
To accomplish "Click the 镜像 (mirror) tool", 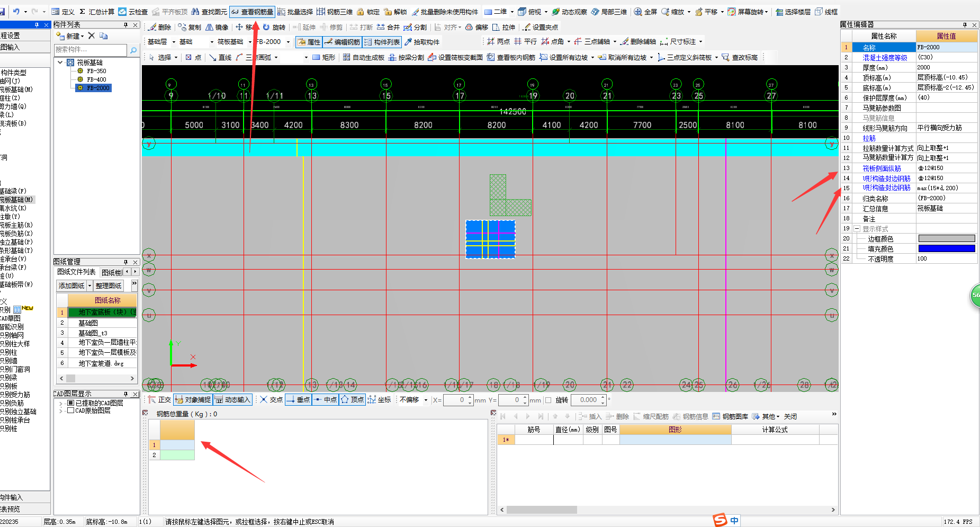I will 217,27.
